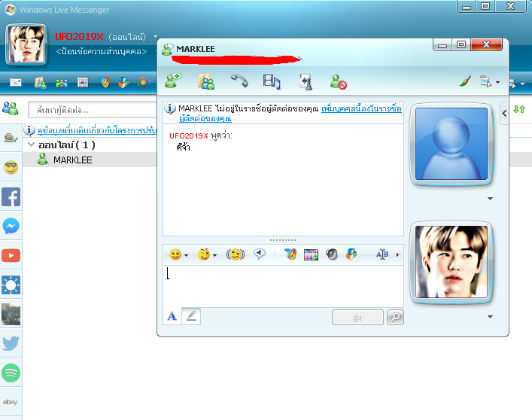Viewport: 532px width, 420px height.
Task: Open the background color grid icon
Action: tap(311, 254)
